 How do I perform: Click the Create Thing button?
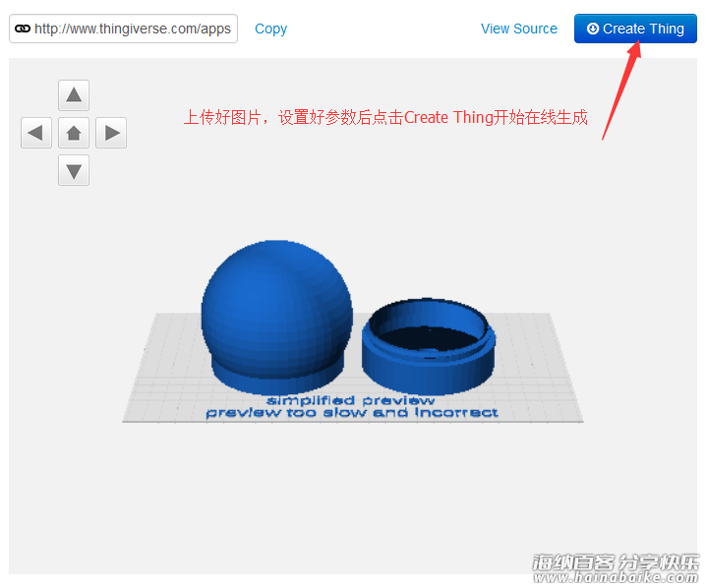(635, 29)
